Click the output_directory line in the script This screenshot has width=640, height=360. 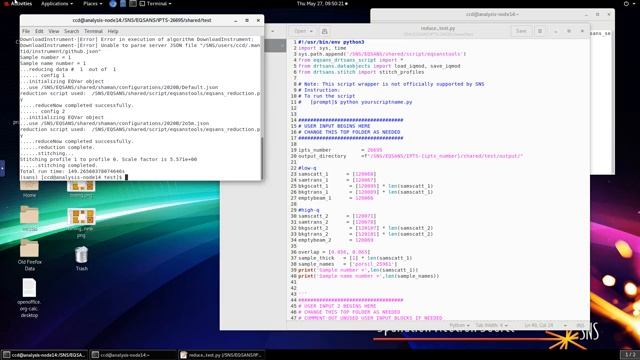click(x=410, y=156)
